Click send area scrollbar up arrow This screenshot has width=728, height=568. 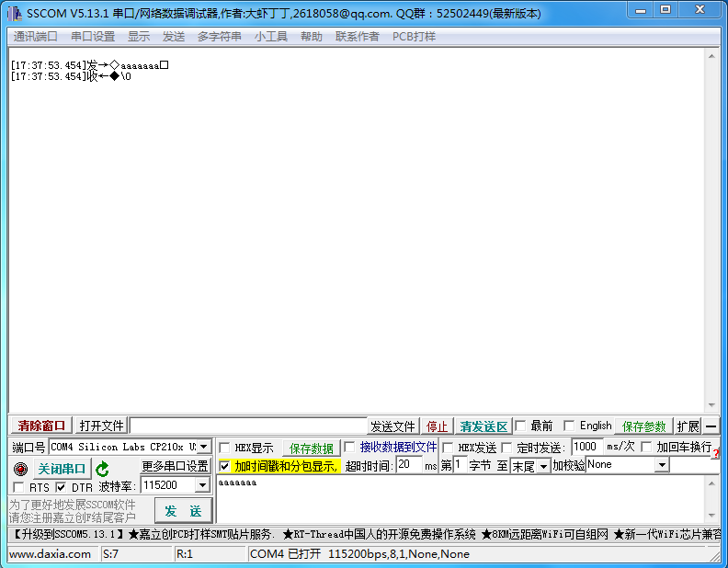(711, 483)
